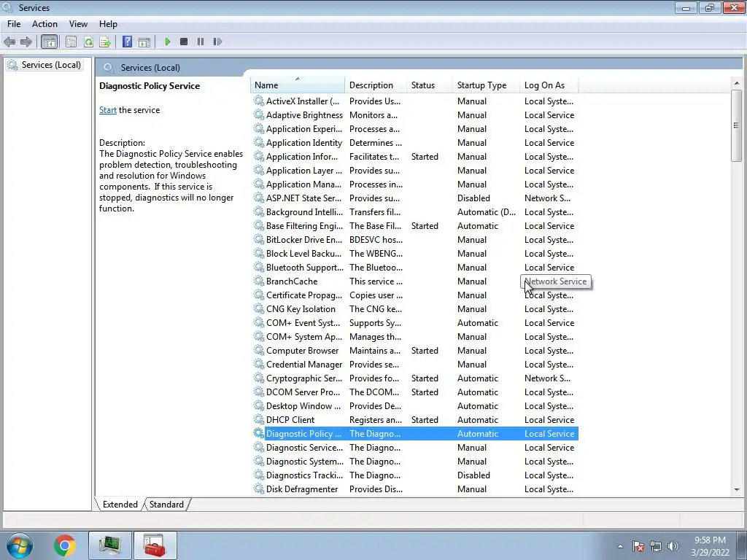Show hidden tray icons arrow
Image resolution: width=747 pixels, height=560 pixels.
(620, 546)
